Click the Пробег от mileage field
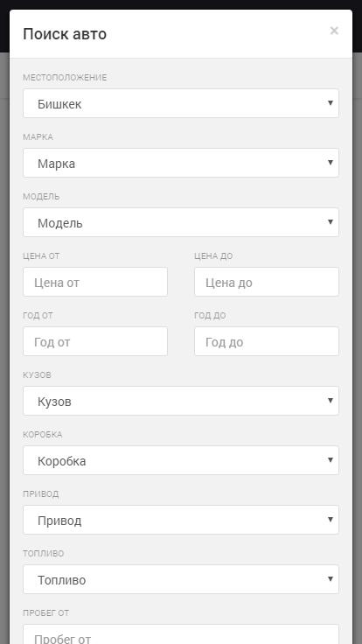 coord(181,634)
